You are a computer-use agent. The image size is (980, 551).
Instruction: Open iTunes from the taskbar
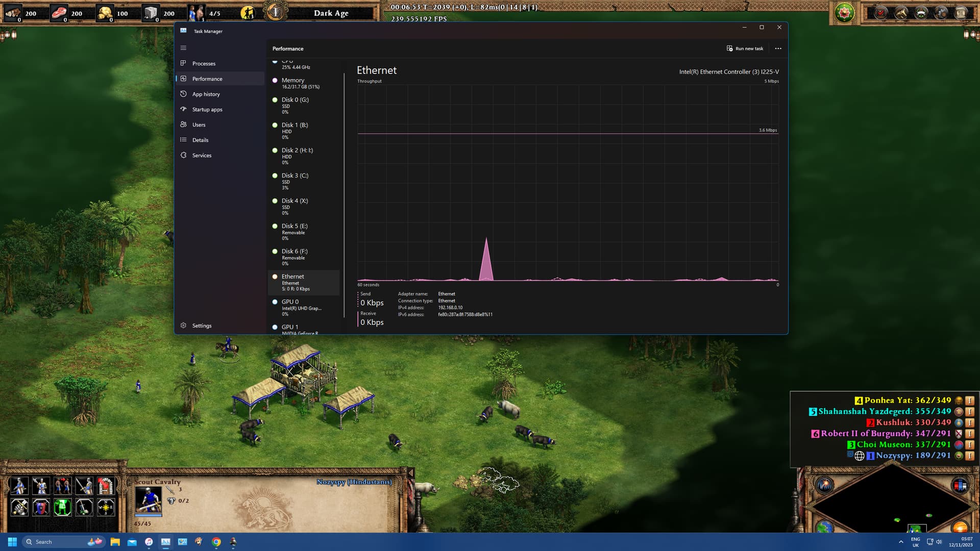[149, 542]
